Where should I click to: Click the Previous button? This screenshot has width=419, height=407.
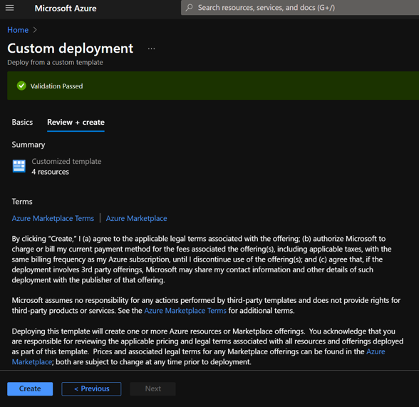pyautogui.click(x=91, y=389)
